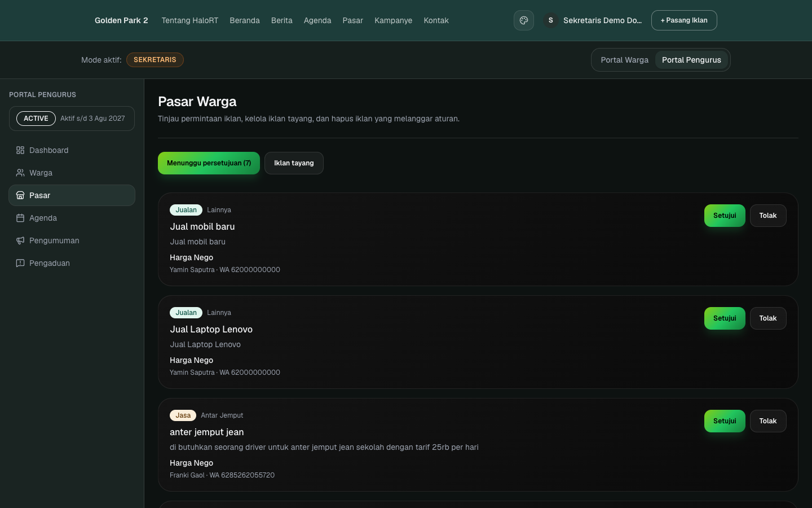
Task: Click the Kampanye menu in top navigation
Action: tap(393, 20)
